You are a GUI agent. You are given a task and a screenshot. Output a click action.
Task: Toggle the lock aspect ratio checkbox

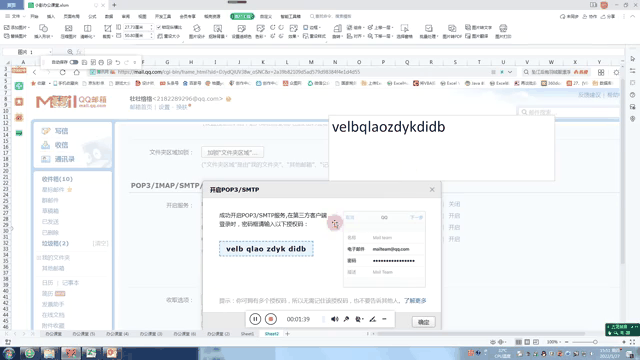coord(159,27)
